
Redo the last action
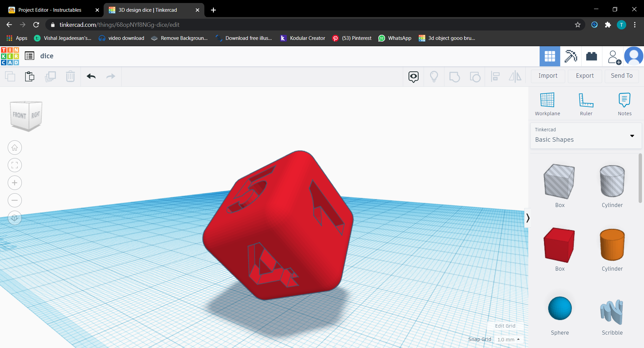(111, 76)
